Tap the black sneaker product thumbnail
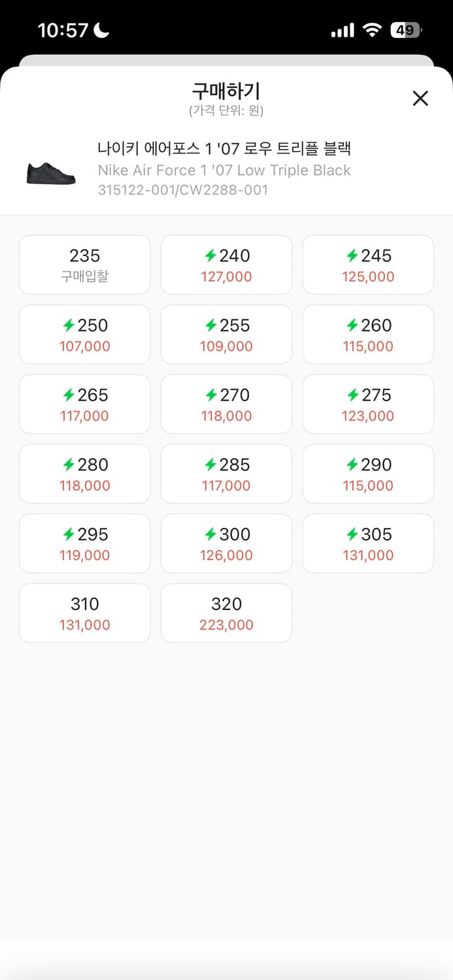The image size is (453, 980). pos(51,173)
